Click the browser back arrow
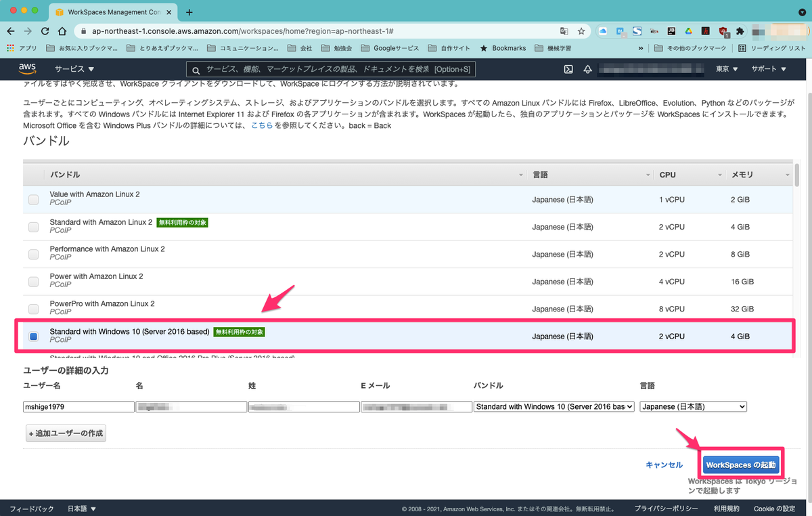Image resolution: width=812 pixels, height=516 pixels. tap(10, 31)
